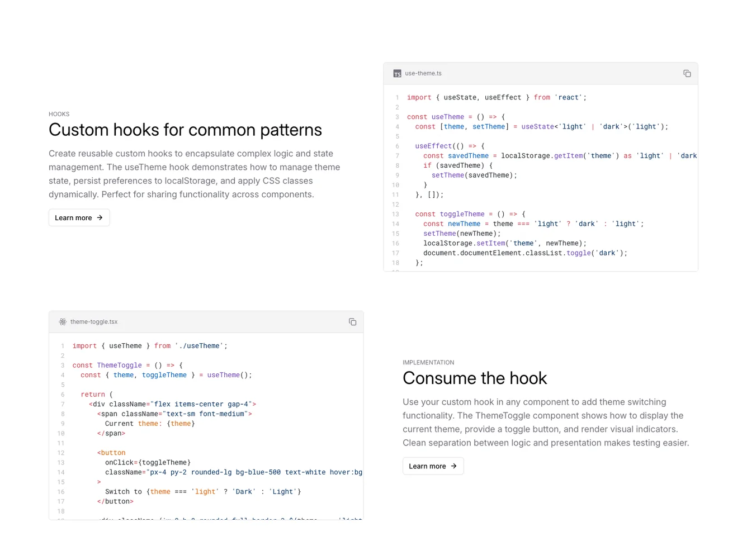Select the use-theme.ts filename tab
This screenshot has height=560, width=747.
[423, 73]
